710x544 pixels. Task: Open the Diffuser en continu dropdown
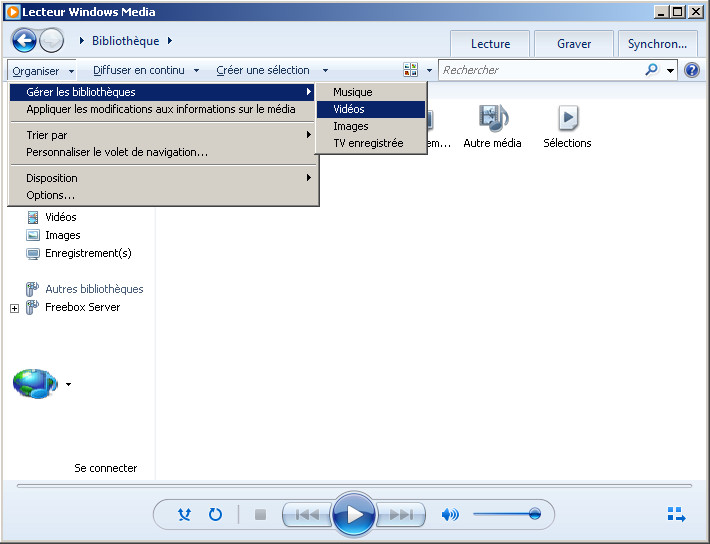click(x=146, y=70)
